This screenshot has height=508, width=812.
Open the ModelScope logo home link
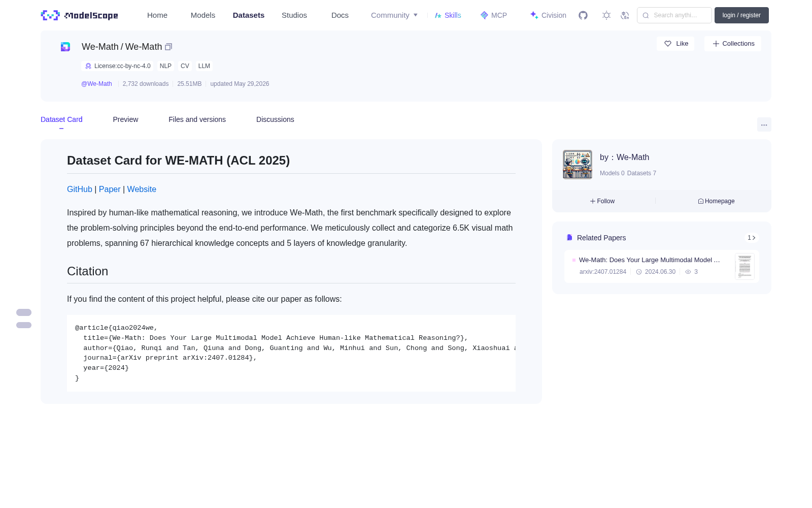tap(80, 15)
